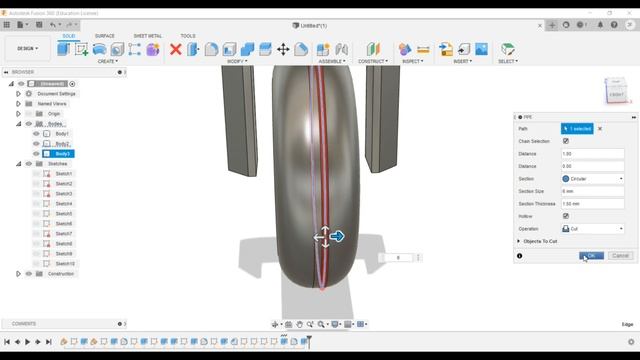
Task: Click the radio button beside root component
Action: coord(72,84)
